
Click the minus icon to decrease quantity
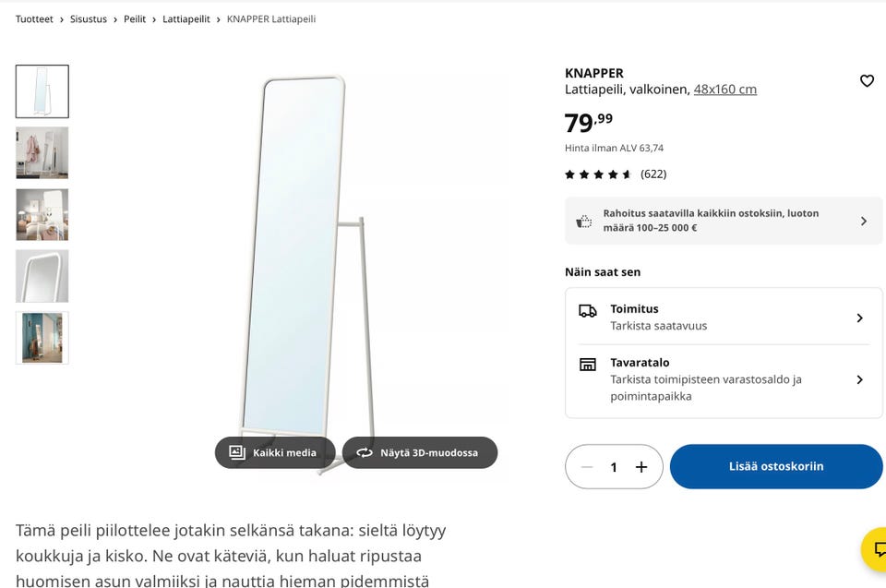pyautogui.click(x=587, y=467)
